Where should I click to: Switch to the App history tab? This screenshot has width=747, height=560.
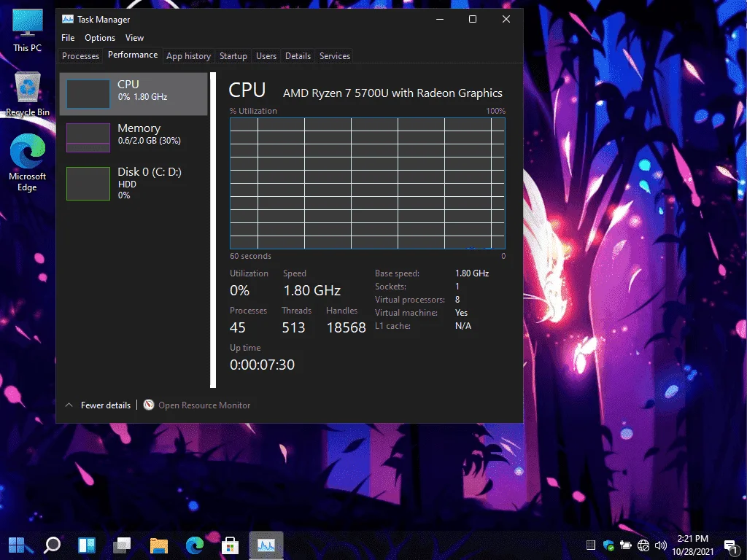point(189,55)
